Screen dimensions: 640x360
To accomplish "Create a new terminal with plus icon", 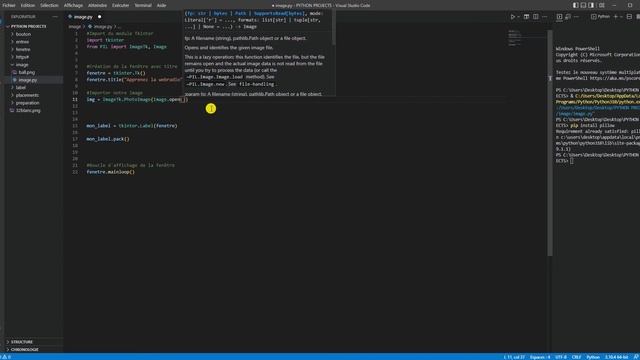I will pyautogui.click(x=616, y=17).
